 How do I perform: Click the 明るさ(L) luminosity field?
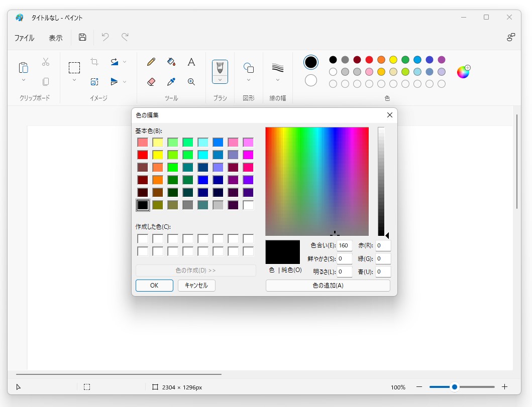pos(345,272)
